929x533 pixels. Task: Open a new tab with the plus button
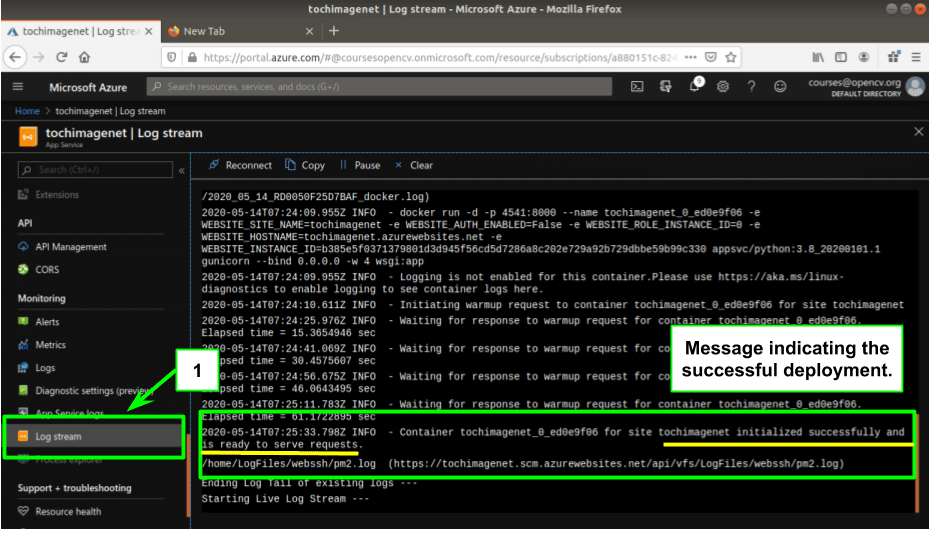(334, 31)
